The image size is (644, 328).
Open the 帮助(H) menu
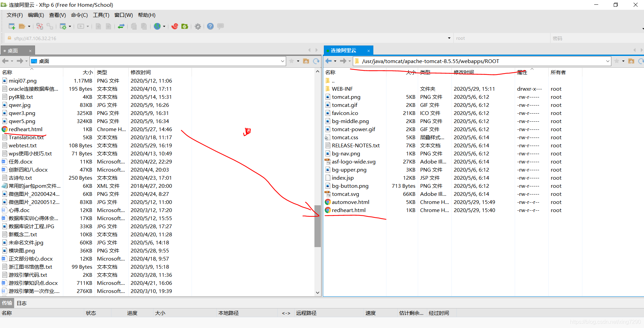pos(147,15)
